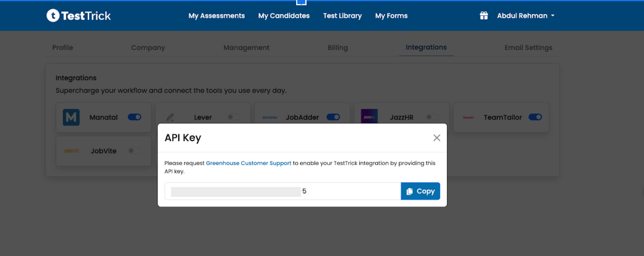The image size is (644, 256).
Task: Open My Assessments in the navigation
Action: point(217,16)
